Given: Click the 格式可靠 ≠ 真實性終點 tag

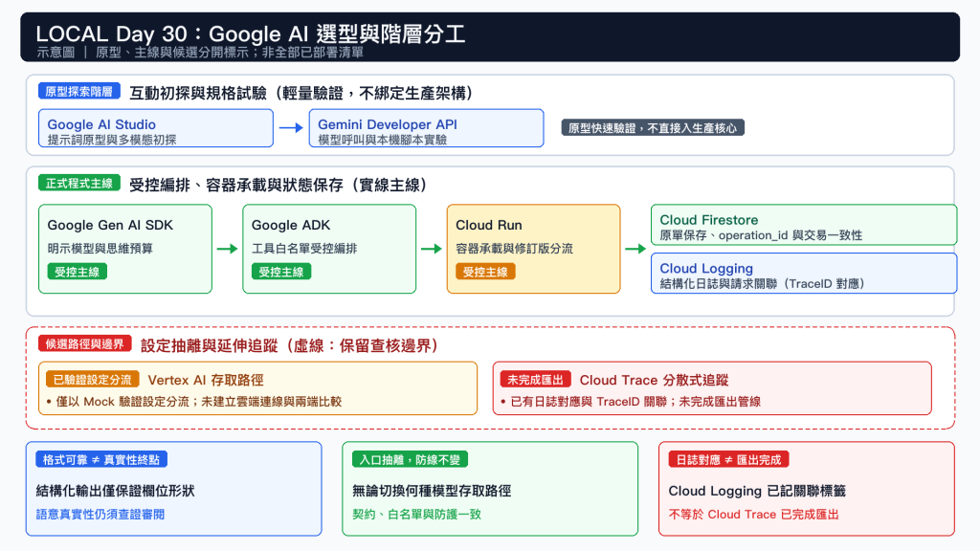Looking at the screenshot, I should click(101, 460).
